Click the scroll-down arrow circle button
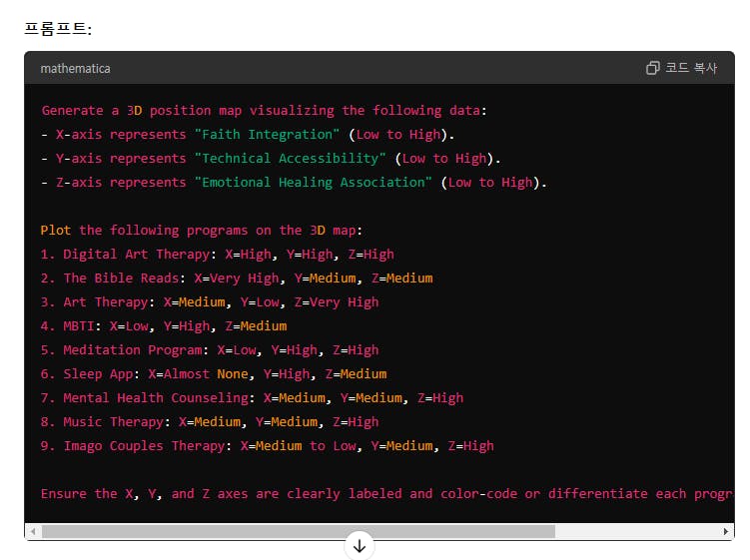 pos(360,545)
